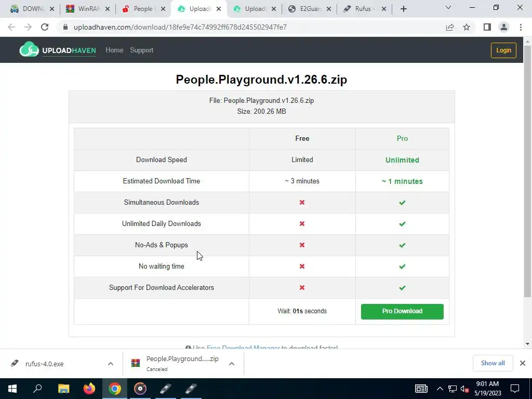Image resolution: width=532 pixels, height=399 pixels.
Task: Close the downloads bar
Action: (x=523, y=363)
